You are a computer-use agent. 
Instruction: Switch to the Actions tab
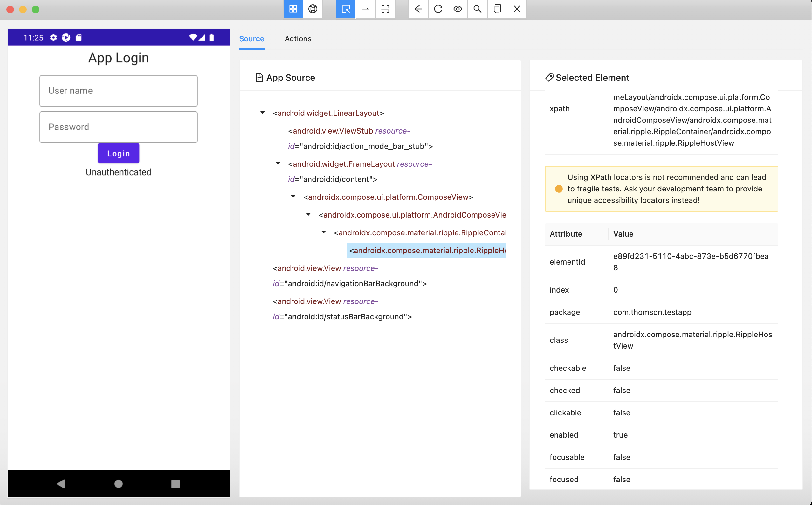click(x=298, y=38)
